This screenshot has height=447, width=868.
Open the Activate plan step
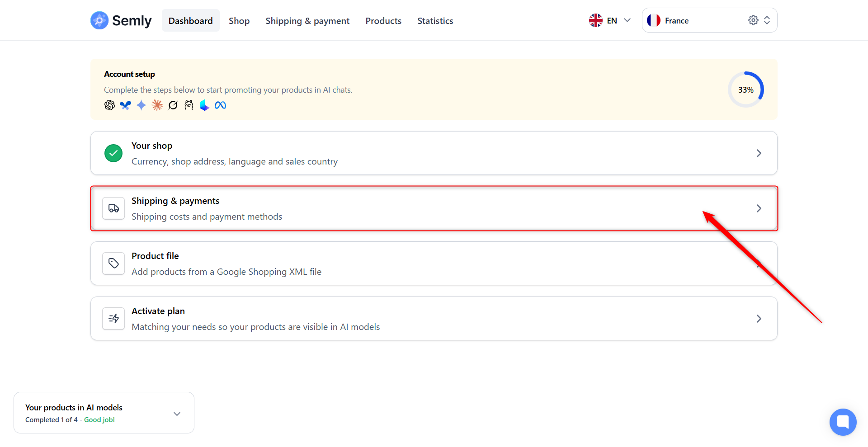pyautogui.click(x=434, y=319)
